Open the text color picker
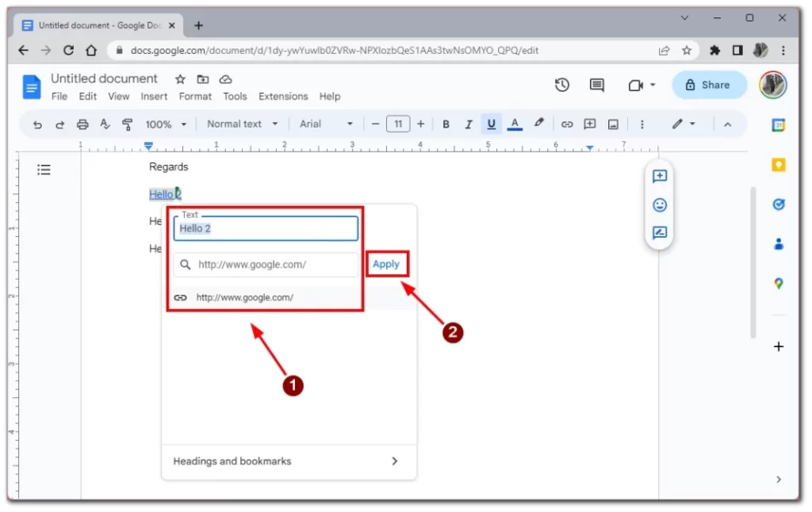812x512 pixels. [515, 124]
